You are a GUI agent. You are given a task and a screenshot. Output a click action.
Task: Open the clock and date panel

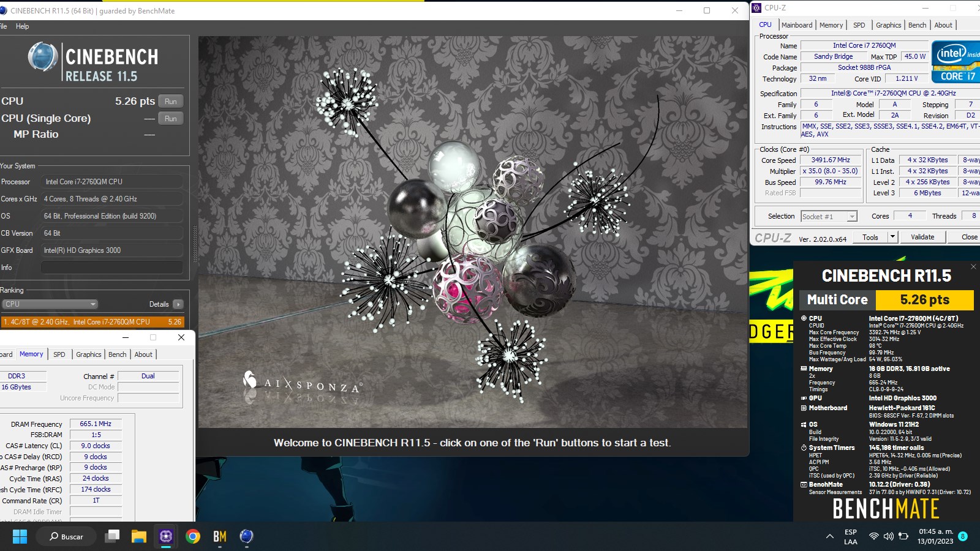pyautogui.click(x=936, y=537)
